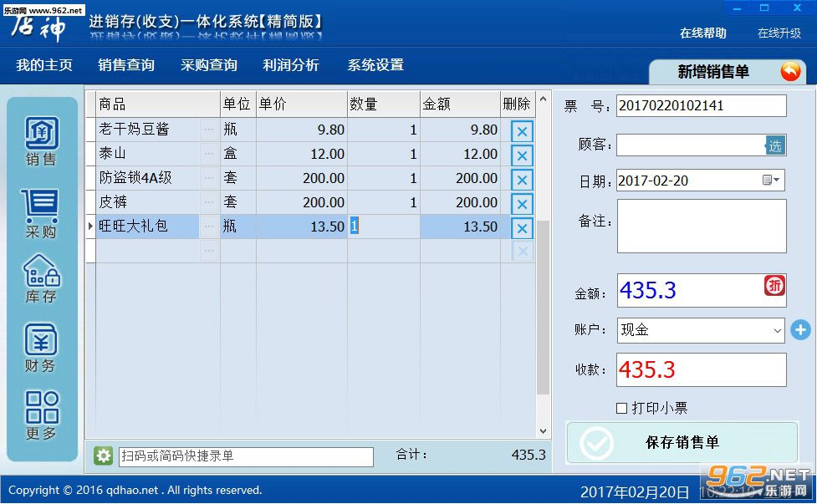This screenshot has height=504, width=817.
Task: Click the 单位 column header
Action: coord(238,104)
